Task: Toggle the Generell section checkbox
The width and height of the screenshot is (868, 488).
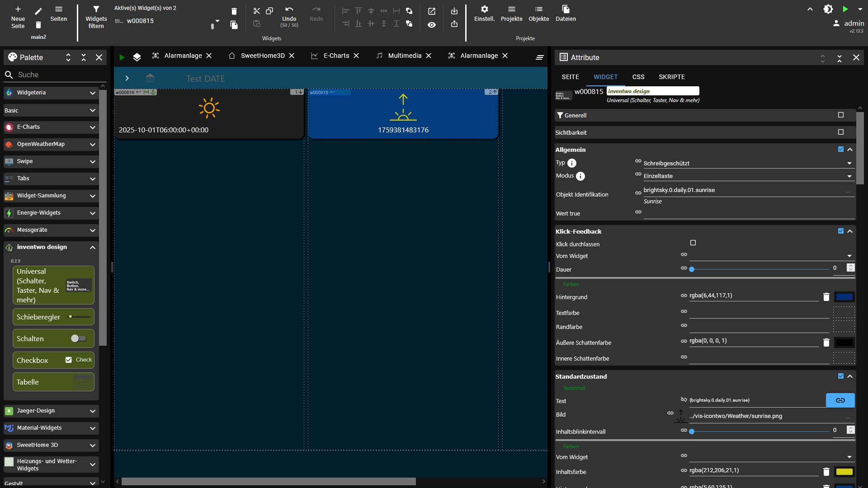Action: point(840,115)
